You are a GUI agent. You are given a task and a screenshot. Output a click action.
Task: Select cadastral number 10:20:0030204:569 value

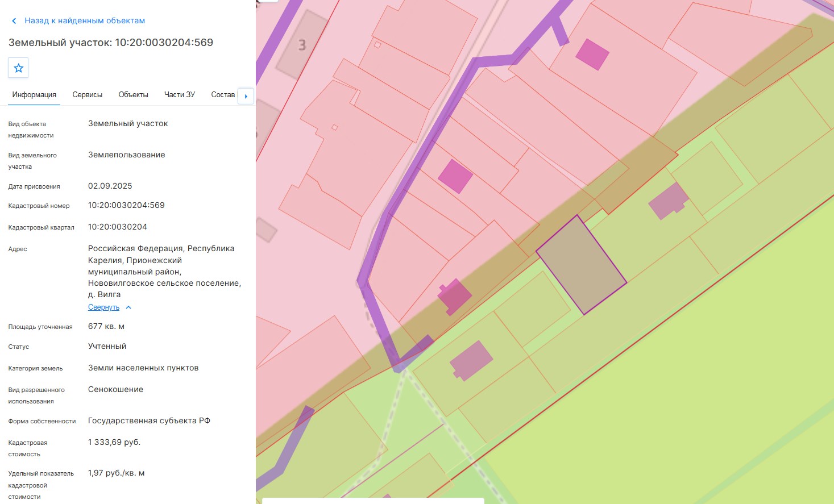point(126,205)
